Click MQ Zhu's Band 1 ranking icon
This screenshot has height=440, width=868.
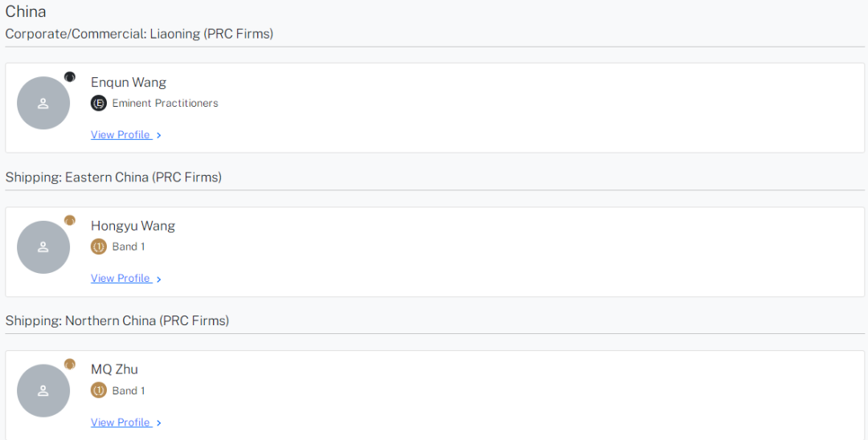(x=99, y=390)
